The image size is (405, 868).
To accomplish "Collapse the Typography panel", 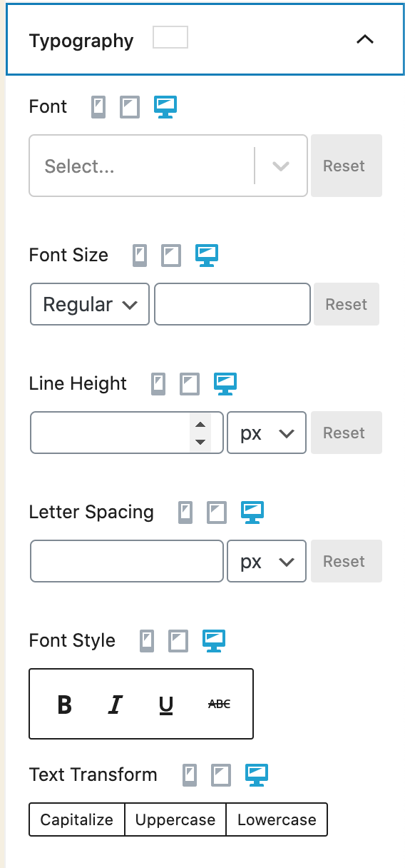I will (364, 40).
